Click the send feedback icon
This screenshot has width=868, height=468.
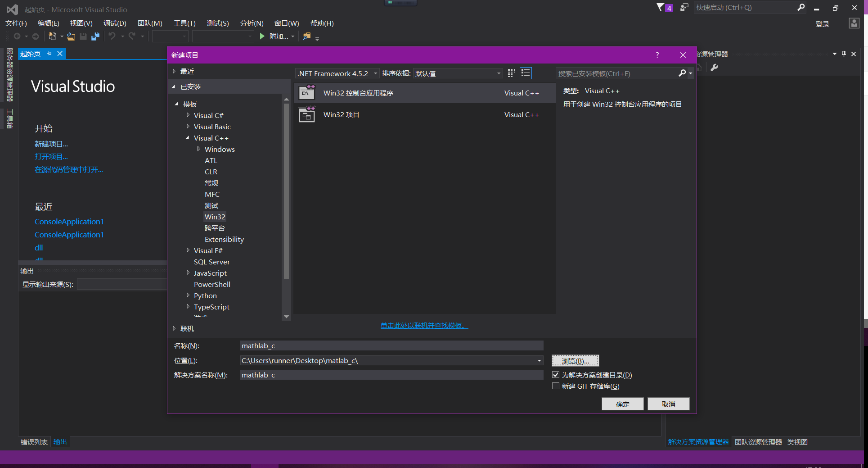point(684,7)
